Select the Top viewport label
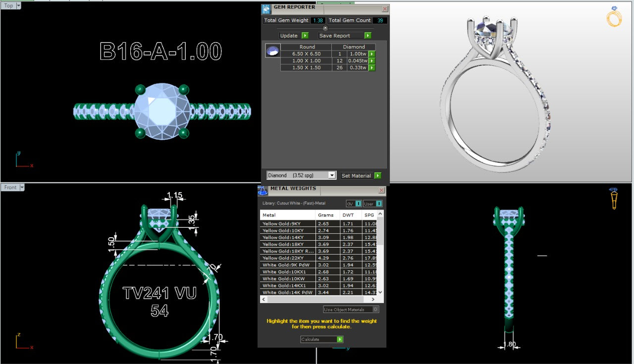 pos(8,5)
